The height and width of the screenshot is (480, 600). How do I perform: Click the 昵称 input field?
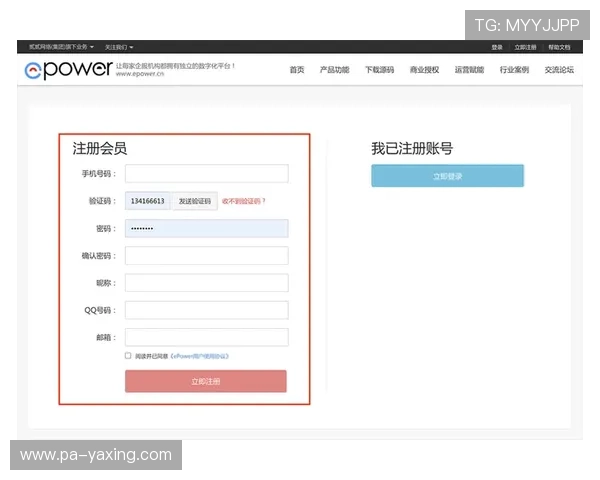207,283
